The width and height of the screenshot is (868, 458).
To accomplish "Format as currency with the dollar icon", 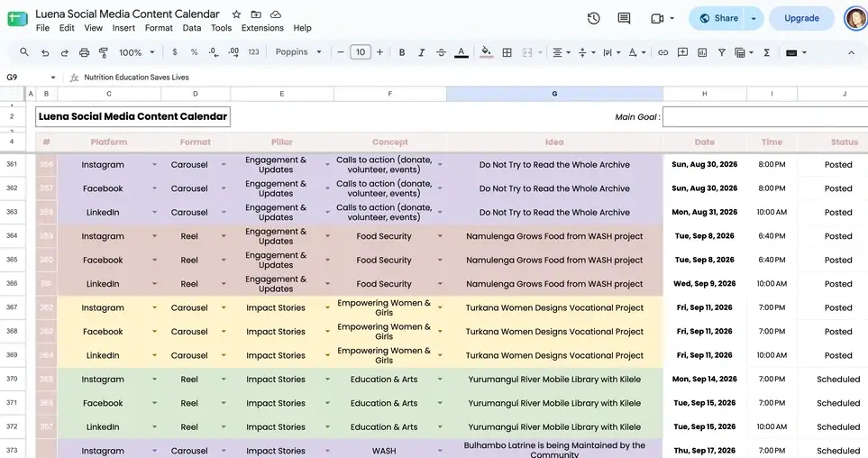I will tap(175, 52).
